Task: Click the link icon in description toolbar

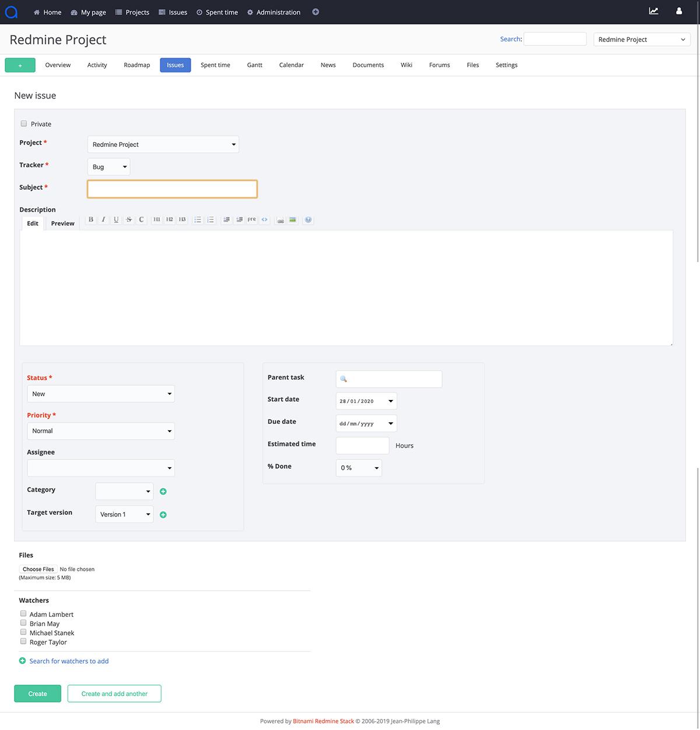Action: click(x=280, y=220)
